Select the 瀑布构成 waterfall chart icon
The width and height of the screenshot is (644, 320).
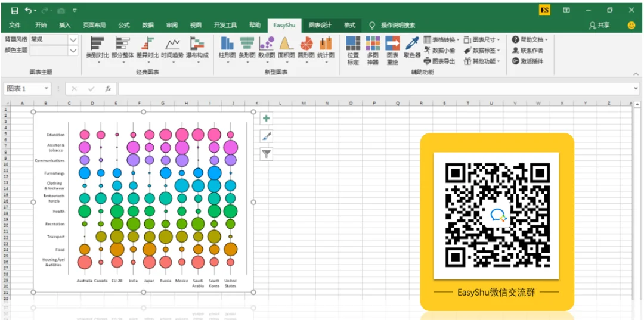click(x=197, y=48)
